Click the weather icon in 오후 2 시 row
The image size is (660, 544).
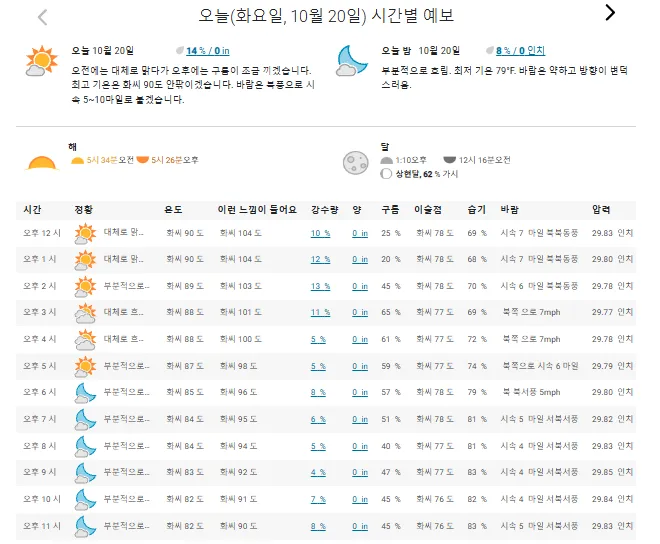85,287
